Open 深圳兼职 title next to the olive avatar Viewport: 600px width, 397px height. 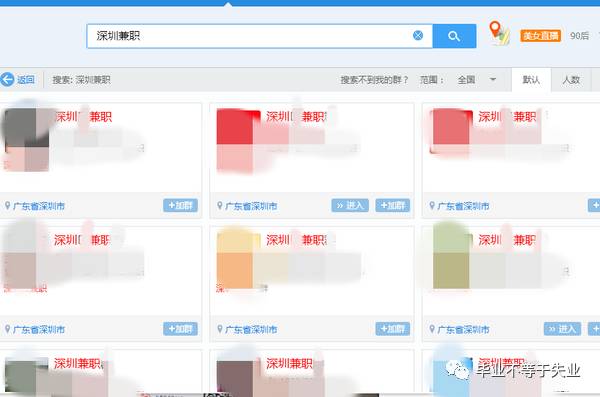click(x=507, y=240)
